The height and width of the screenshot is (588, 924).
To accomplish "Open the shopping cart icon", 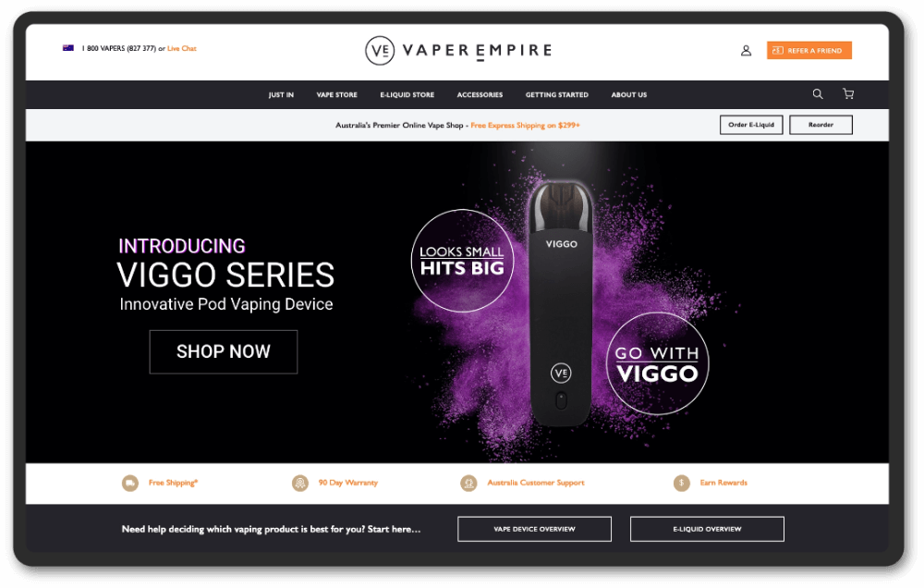I will (848, 93).
